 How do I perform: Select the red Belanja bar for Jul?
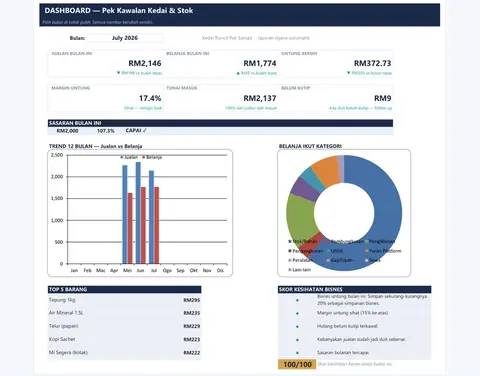pos(157,225)
